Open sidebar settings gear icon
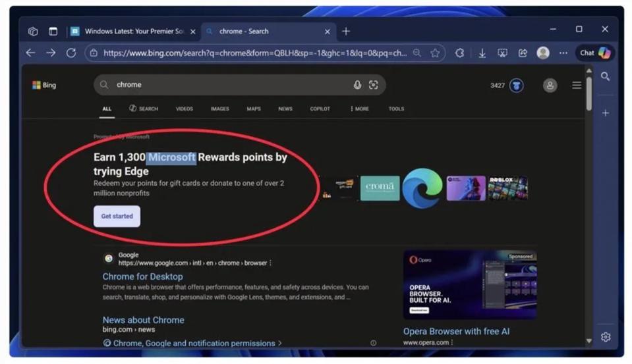The height and width of the screenshot is (364, 632). tap(606, 337)
